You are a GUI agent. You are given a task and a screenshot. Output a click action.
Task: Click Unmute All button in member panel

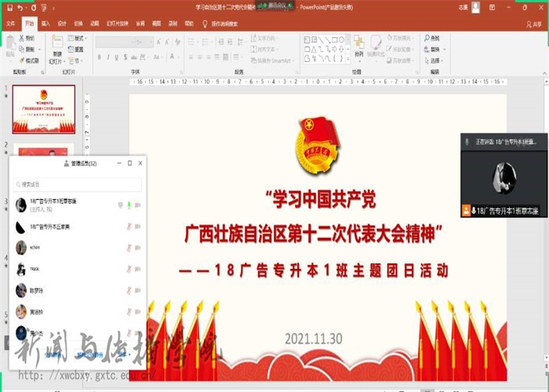pos(90,355)
